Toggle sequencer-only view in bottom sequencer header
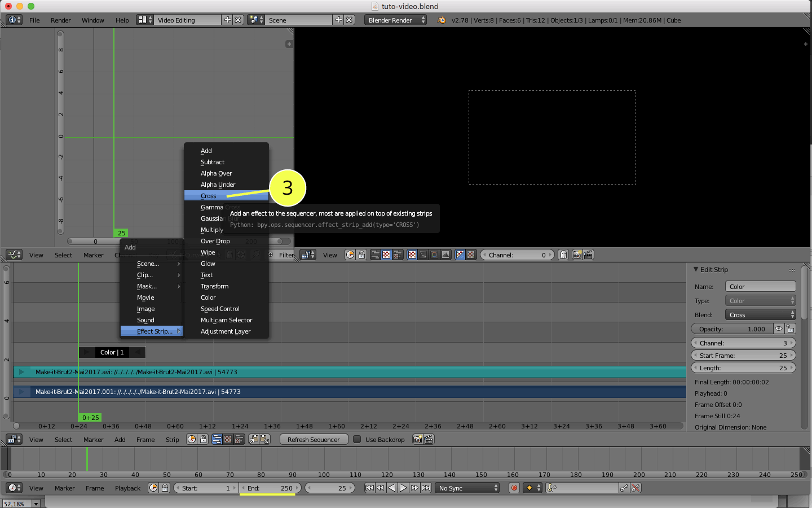 217,439
